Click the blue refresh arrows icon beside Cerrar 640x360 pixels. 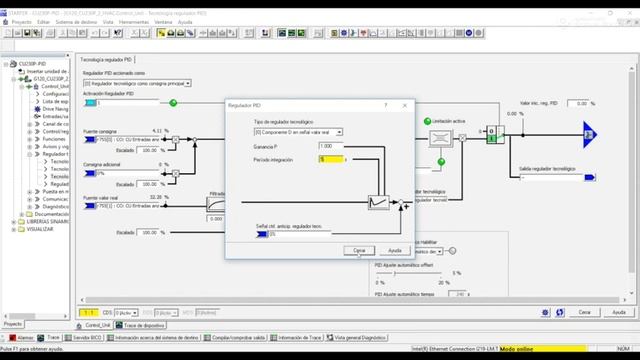(560, 312)
